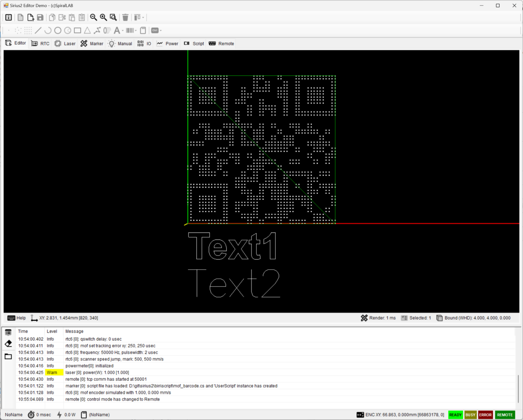The image size is (523, 420).
Task: Copy the selected entity
Action: tap(52, 17)
